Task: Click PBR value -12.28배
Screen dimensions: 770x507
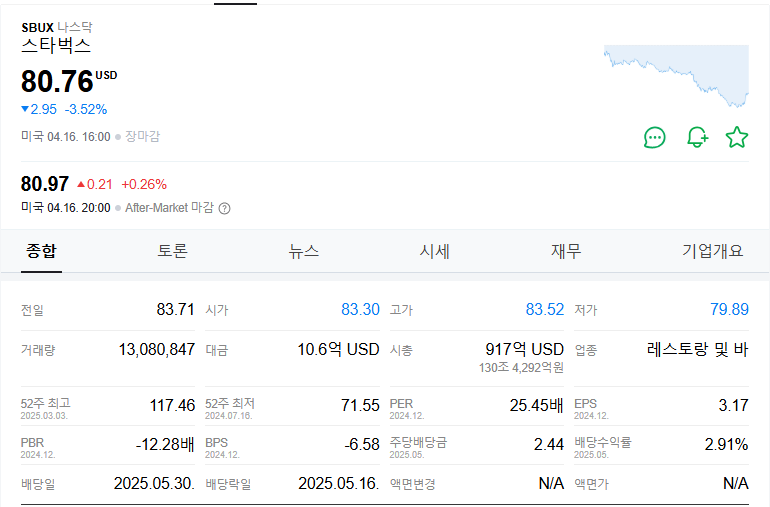Action: point(165,445)
